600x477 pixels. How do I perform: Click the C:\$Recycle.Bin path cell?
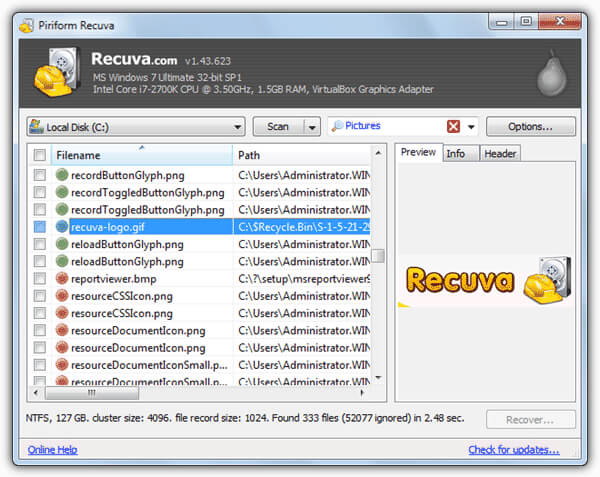point(302,227)
